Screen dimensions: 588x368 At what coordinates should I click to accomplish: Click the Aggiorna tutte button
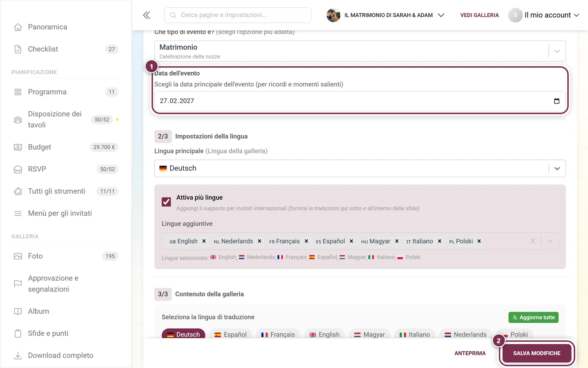(533, 317)
